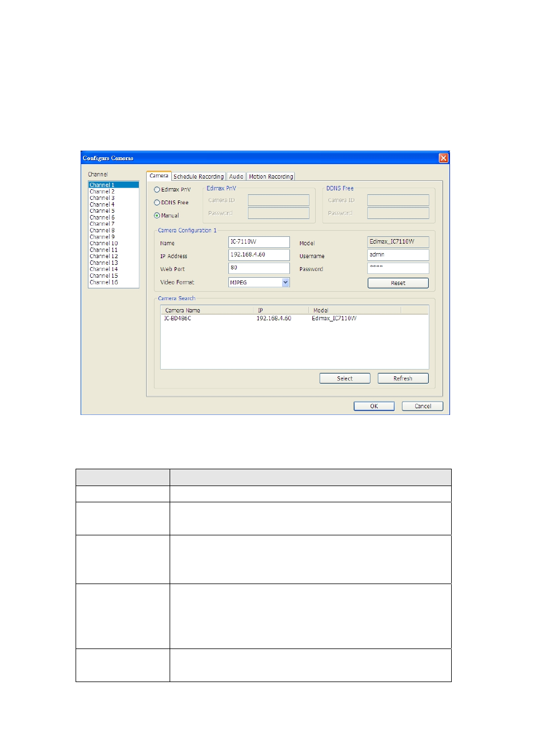The width and height of the screenshot is (534, 756).
Task: Close the Configure Cameras dialog
Action: click(443, 158)
